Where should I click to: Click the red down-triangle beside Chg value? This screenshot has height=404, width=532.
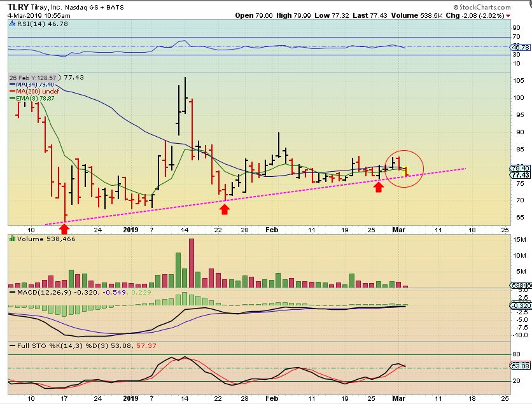click(508, 16)
